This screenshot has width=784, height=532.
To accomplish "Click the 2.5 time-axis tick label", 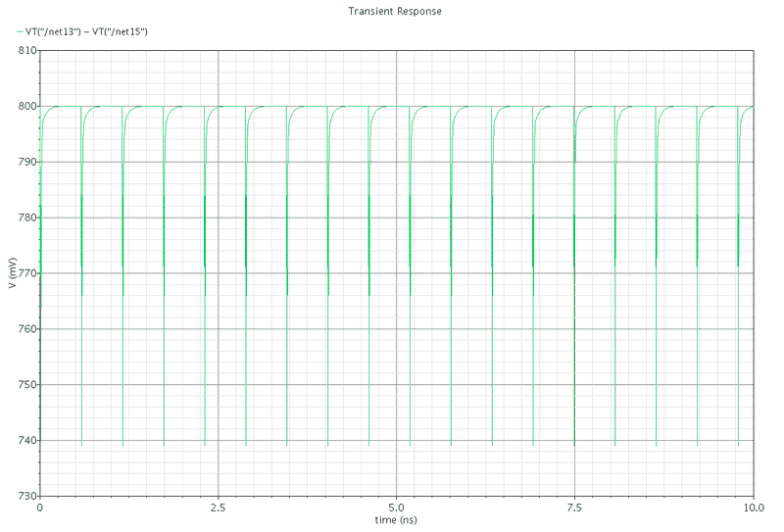I will pos(218,508).
